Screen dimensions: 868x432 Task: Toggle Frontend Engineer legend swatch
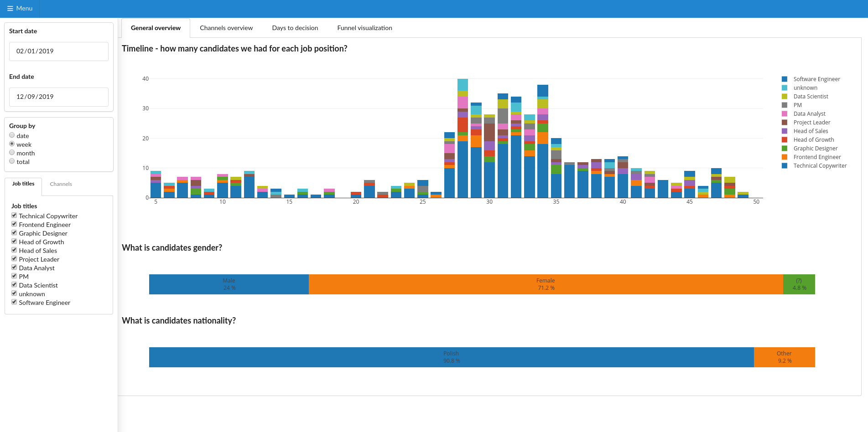coord(785,157)
